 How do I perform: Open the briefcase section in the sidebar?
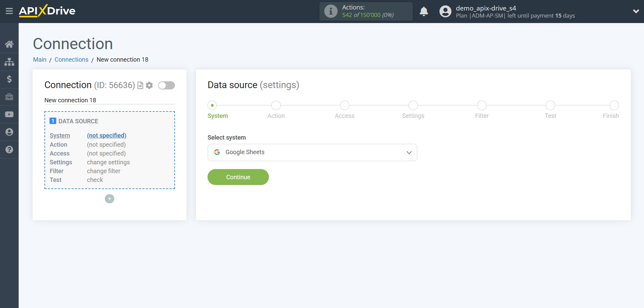9,97
